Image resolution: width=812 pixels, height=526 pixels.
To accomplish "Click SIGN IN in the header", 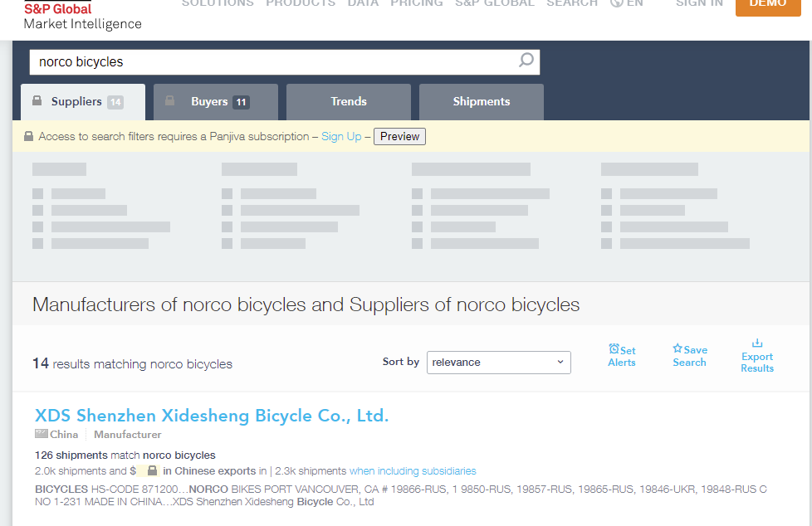I will pyautogui.click(x=699, y=3).
